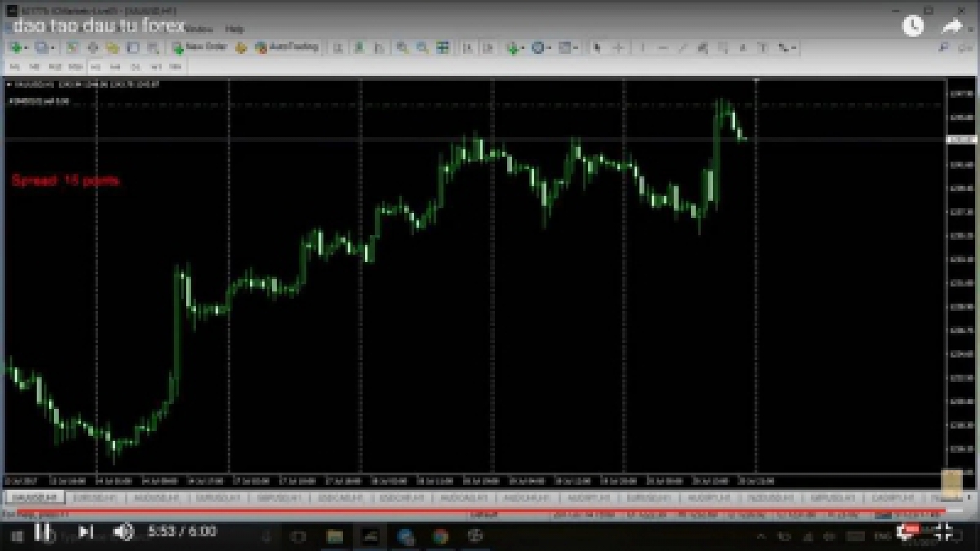980x551 pixels.
Task: Click the Tile Windows icon
Action: 442,48
